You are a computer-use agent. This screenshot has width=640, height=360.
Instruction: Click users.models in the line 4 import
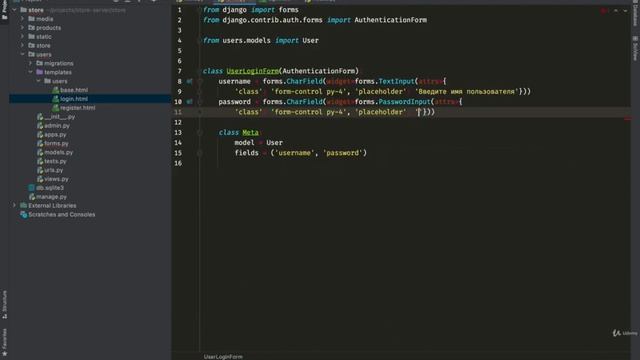tap(247, 40)
